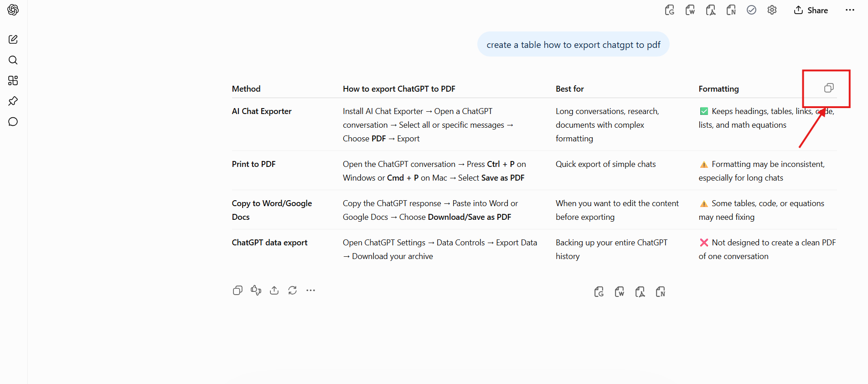Export response to Google Docs below table
868x384 pixels.
[x=599, y=292]
